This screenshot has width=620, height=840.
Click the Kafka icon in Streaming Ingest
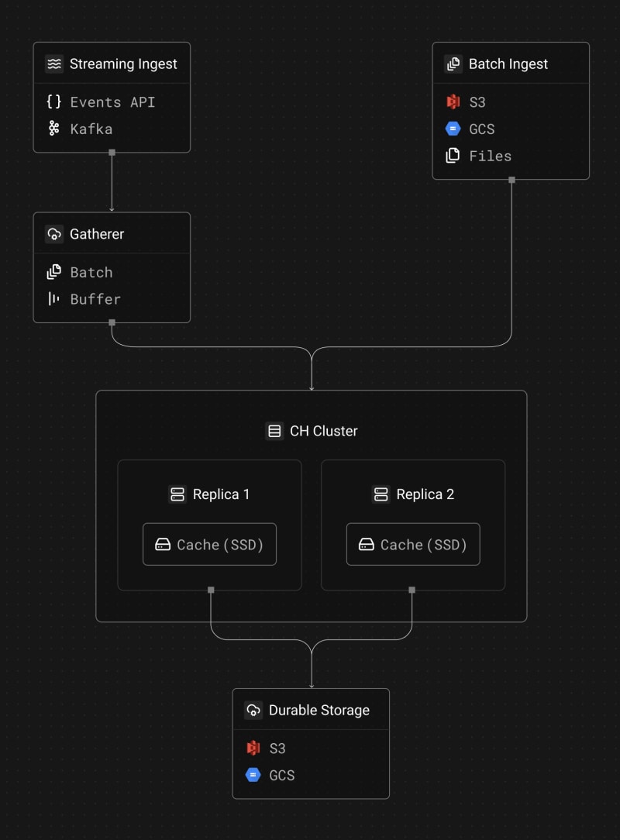pyautogui.click(x=53, y=129)
